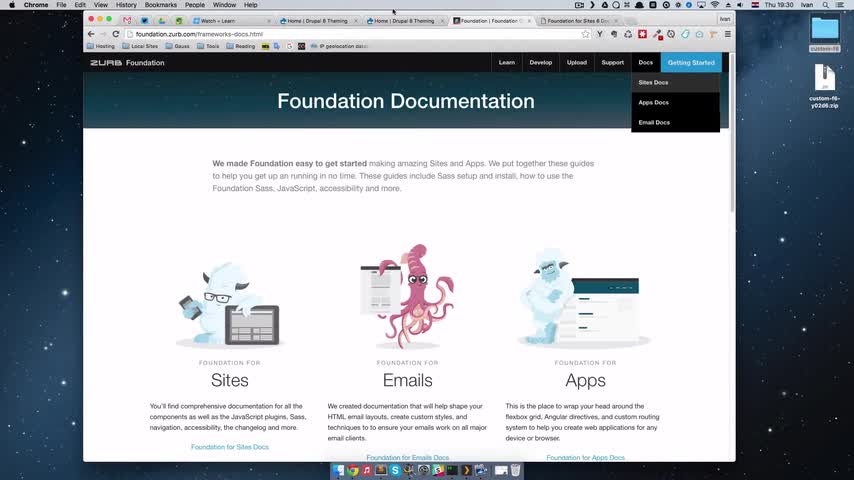The image size is (854, 480).
Task: Click the Ivan profile button in Chrome
Action: coord(724,19)
